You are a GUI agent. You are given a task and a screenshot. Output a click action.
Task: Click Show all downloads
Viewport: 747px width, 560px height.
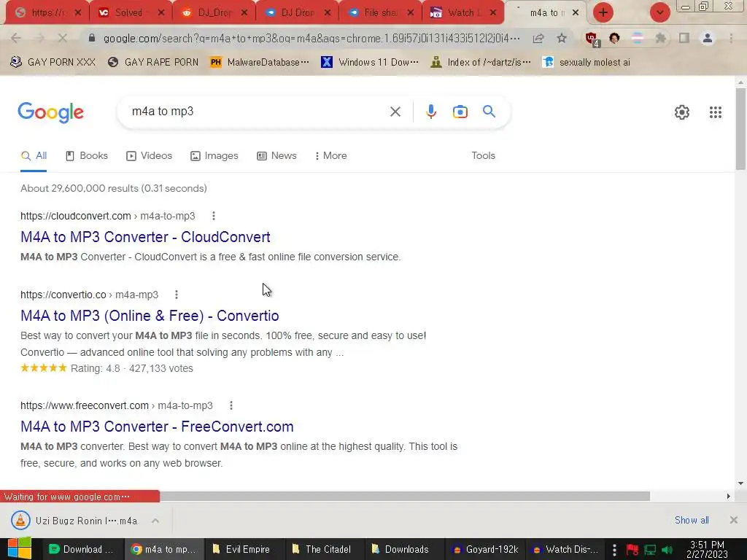[692, 520]
